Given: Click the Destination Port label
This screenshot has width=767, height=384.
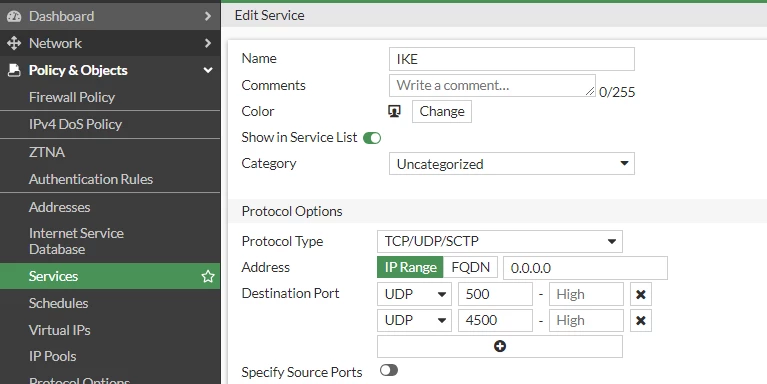Looking at the screenshot, I should [291, 294].
